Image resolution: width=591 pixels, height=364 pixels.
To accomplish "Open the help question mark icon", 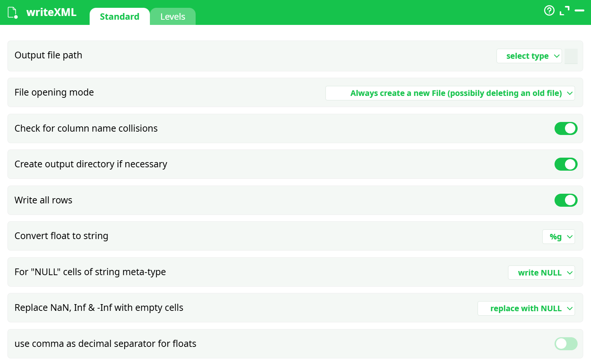I will 549,10.
